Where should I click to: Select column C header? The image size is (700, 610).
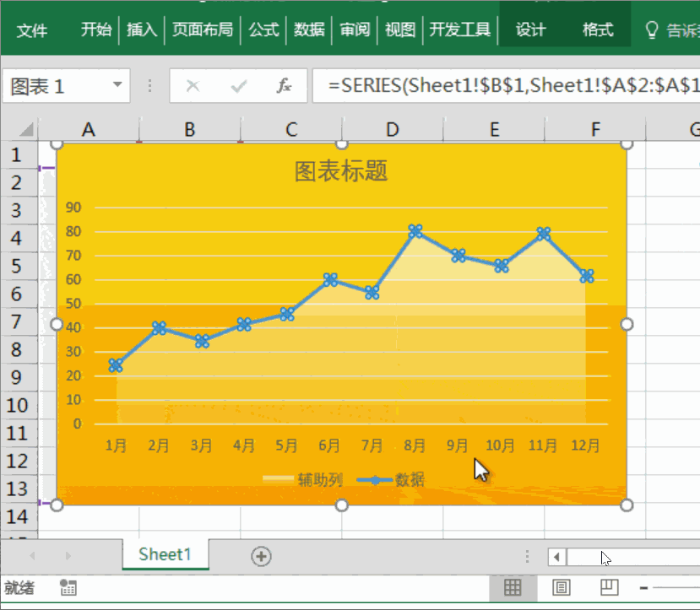291,130
